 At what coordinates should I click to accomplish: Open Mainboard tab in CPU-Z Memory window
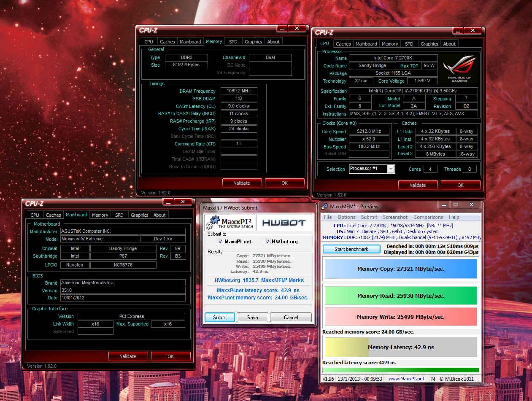190,42
